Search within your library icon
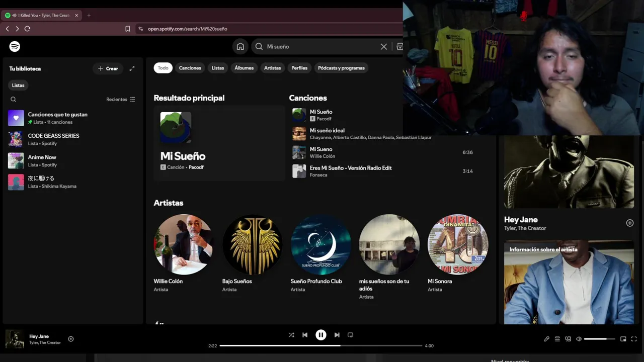 coord(14,100)
